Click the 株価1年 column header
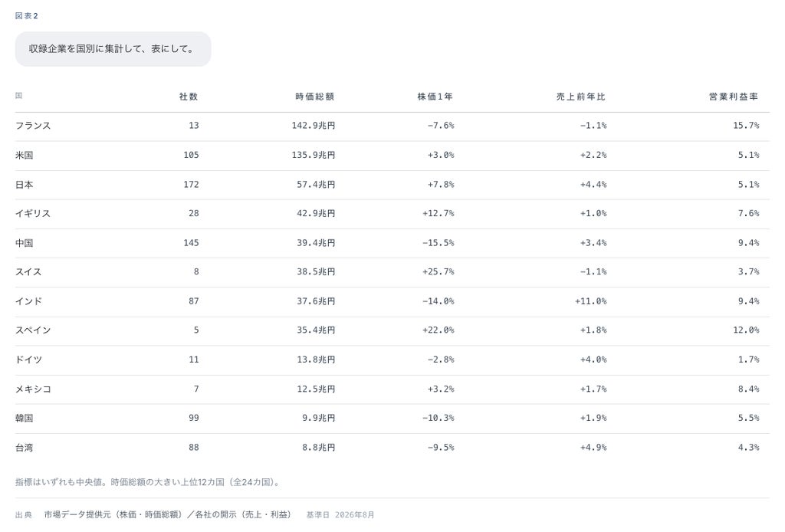785x532 pixels. click(x=435, y=97)
